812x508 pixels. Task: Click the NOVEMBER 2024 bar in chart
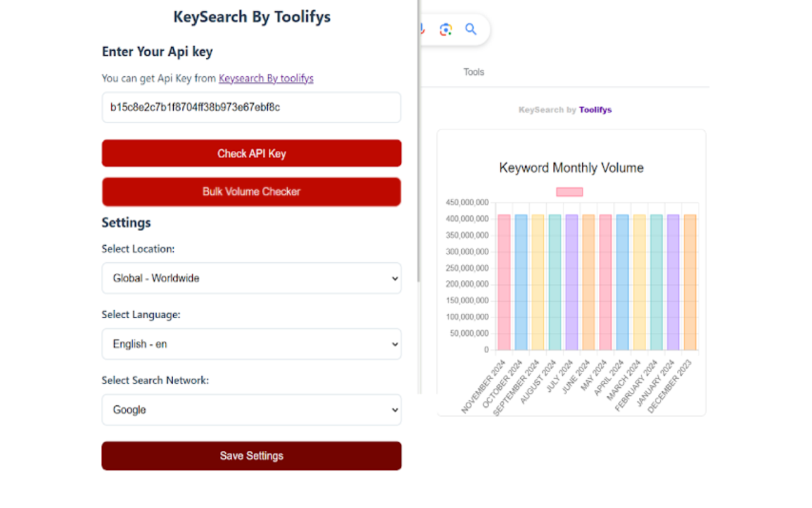[x=504, y=283]
